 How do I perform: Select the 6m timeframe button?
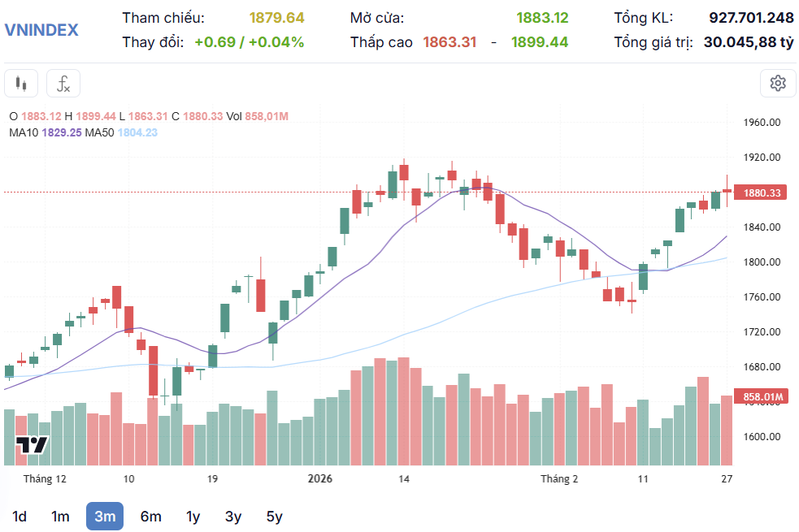[x=150, y=516]
